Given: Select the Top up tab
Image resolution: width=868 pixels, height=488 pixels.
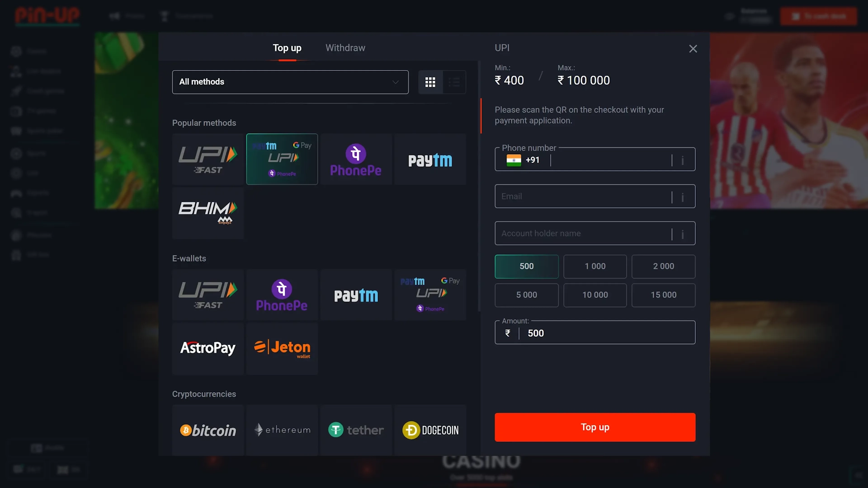Looking at the screenshot, I should tap(287, 47).
